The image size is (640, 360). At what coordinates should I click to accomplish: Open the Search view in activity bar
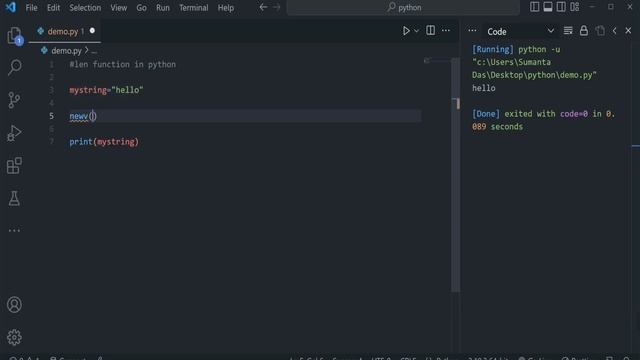tap(15, 67)
